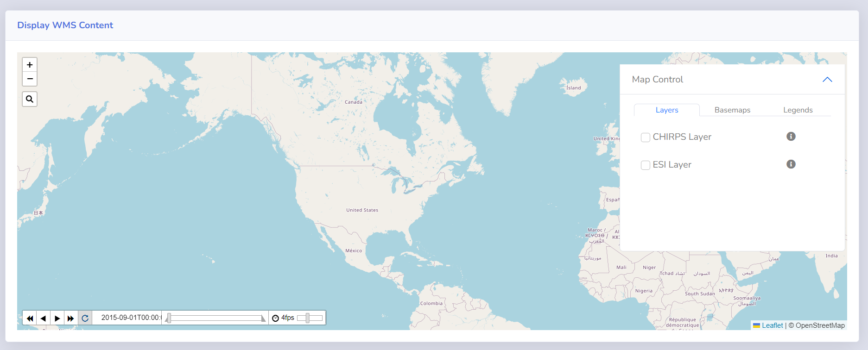Click the 2015-09-01 date display
Image resolution: width=868 pixels, height=350 pixels.
pos(130,318)
